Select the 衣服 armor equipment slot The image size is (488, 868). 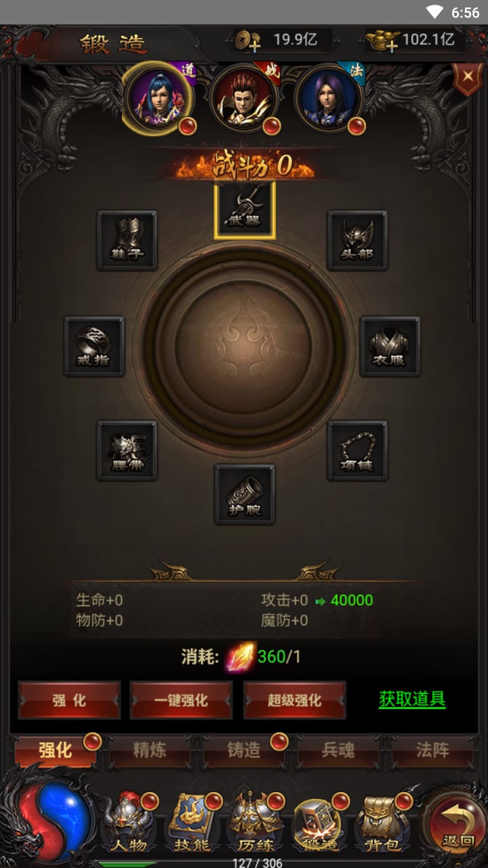click(x=390, y=347)
